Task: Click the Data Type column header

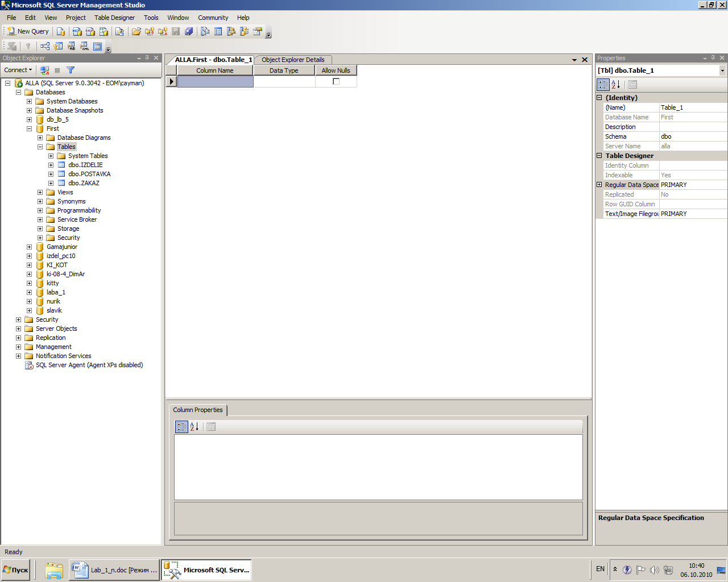Action: click(284, 70)
